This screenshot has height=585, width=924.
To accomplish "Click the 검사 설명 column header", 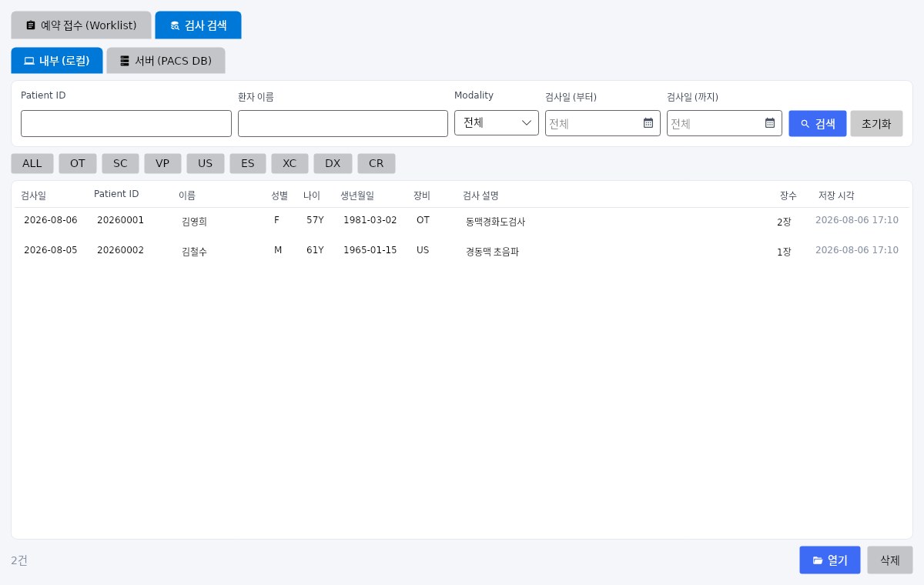I will tap(480, 196).
